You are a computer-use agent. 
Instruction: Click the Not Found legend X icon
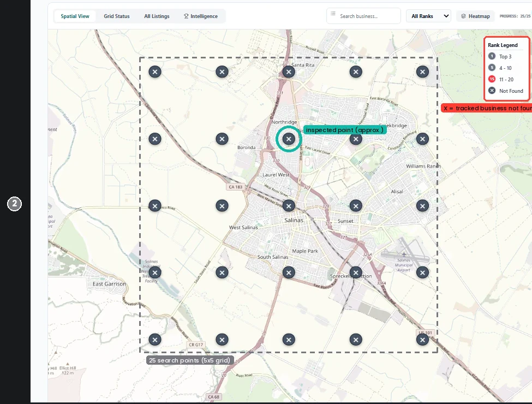tap(492, 91)
